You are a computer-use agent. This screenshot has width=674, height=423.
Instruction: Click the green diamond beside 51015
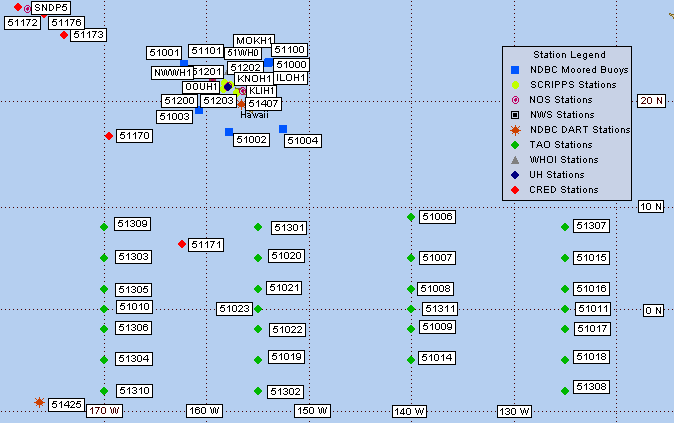coord(565,258)
